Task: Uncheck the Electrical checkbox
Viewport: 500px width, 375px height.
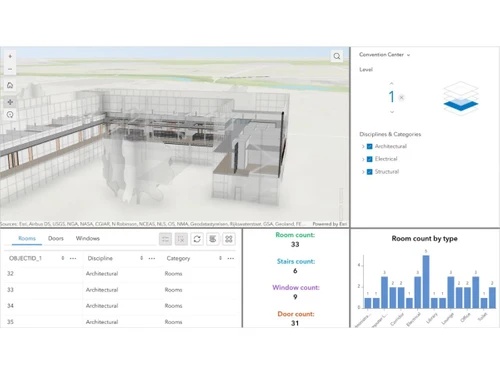Action: (x=369, y=159)
